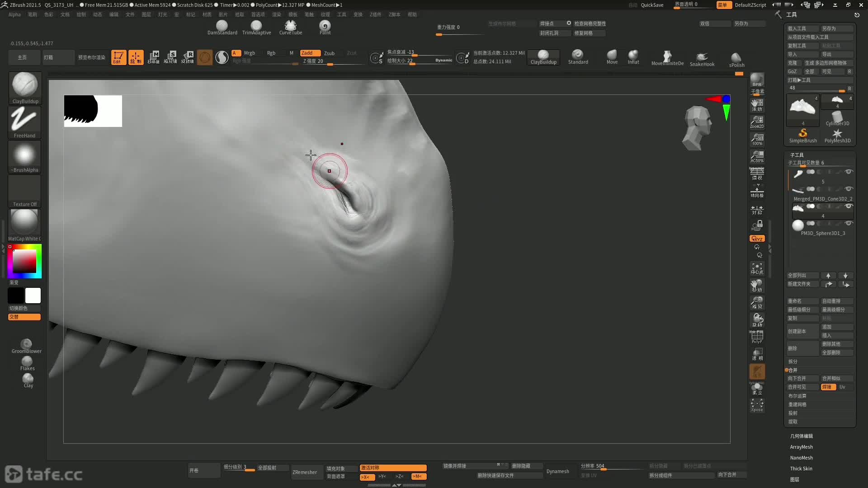This screenshot has width=868, height=488.
Task: Expand the 投射 project section
Action: [793, 413]
